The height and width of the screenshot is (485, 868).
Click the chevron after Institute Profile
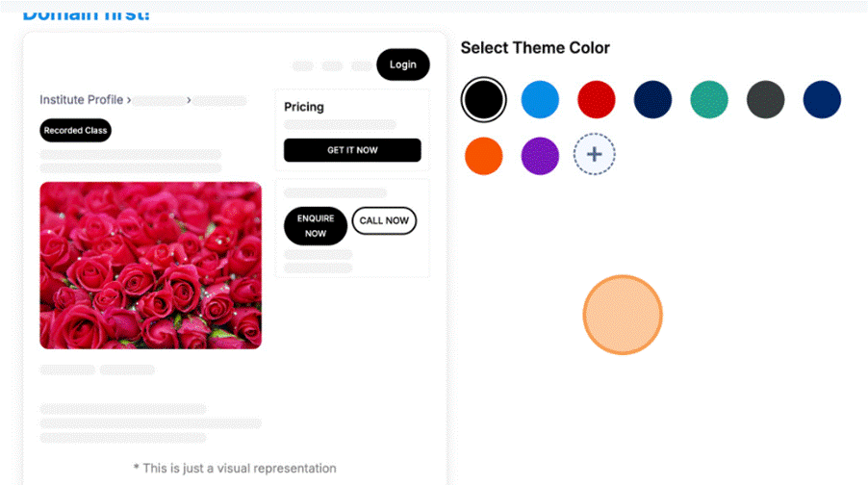point(129,100)
